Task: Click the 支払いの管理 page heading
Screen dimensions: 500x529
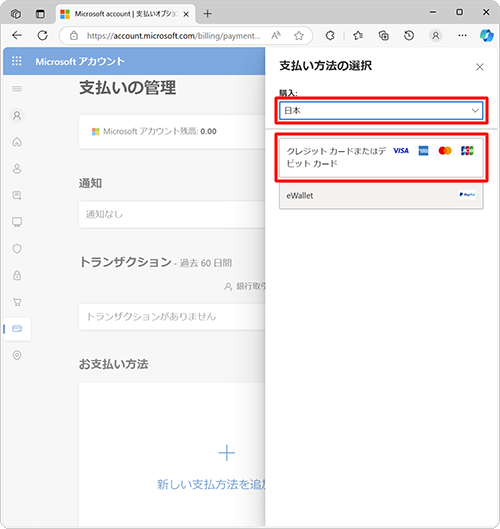Action: 128,88
